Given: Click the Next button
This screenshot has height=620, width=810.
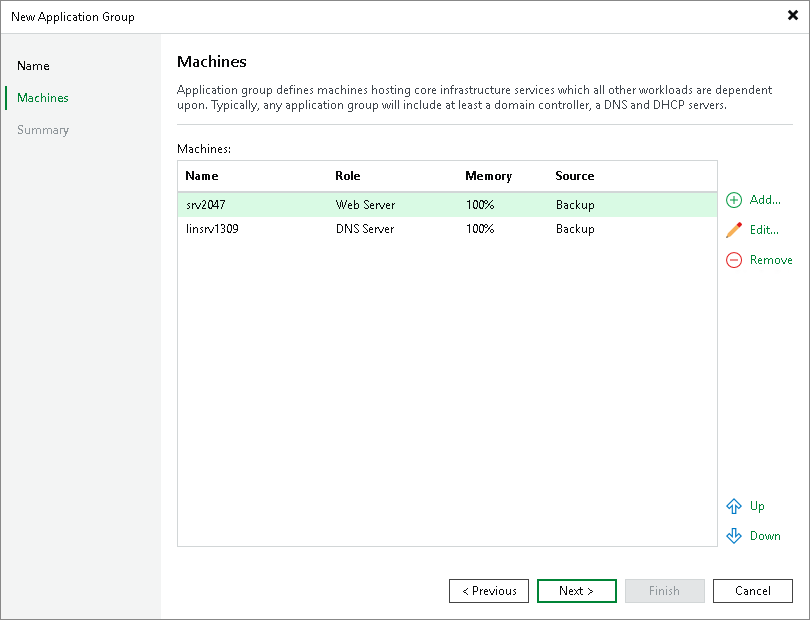Looking at the screenshot, I should click(577, 591).
